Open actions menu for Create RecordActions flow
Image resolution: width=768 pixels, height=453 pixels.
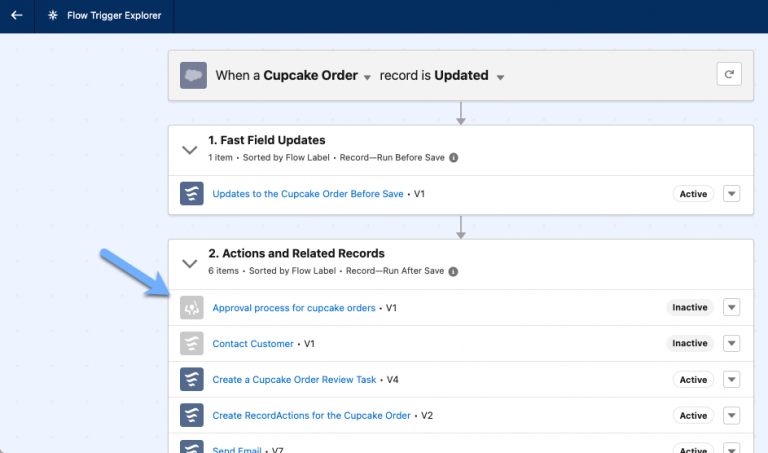731,416
